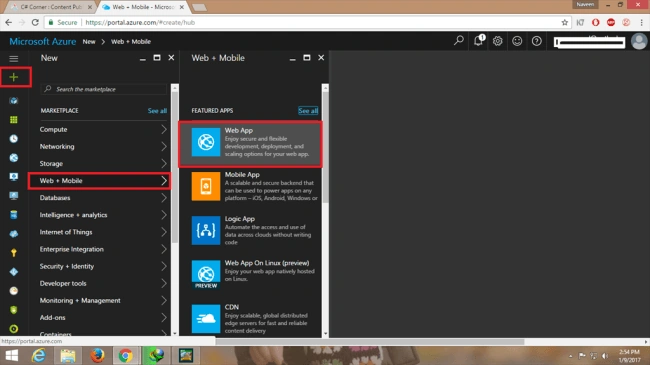The height and width of the screenshot is (365, 650).
Task: Select the Web App title
Action: pyautogui.click(x=239, y=130)
